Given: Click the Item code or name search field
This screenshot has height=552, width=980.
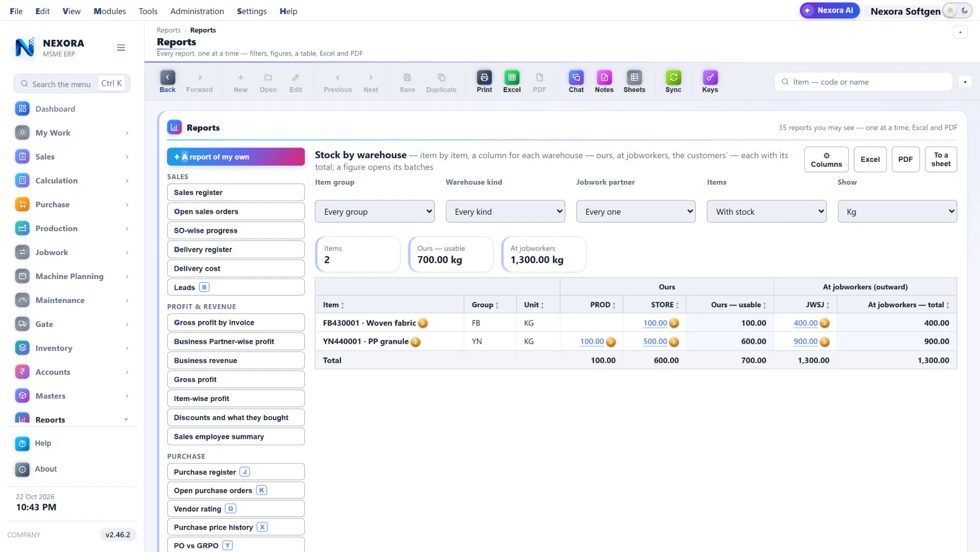Looking at the screenshot, I should point(863,82).
